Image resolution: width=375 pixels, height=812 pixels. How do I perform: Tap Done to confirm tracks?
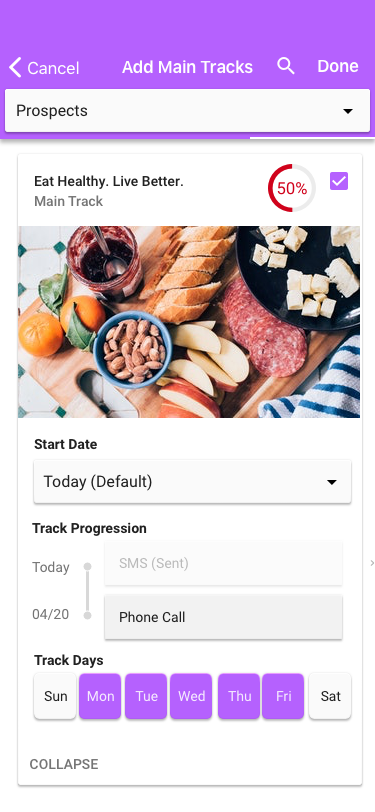point(338,66)
